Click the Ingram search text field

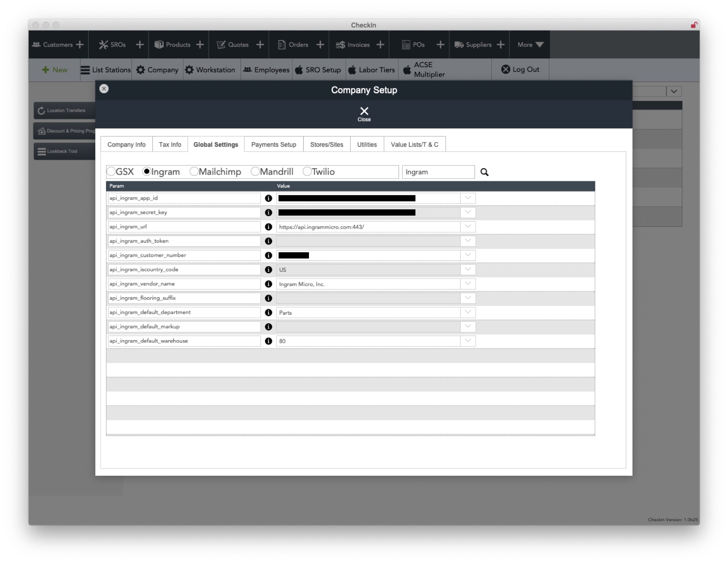click(438, 172)
